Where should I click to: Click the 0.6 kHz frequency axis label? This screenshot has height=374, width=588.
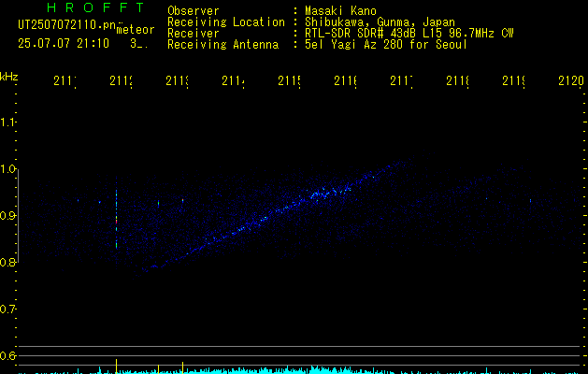point(7,355)
